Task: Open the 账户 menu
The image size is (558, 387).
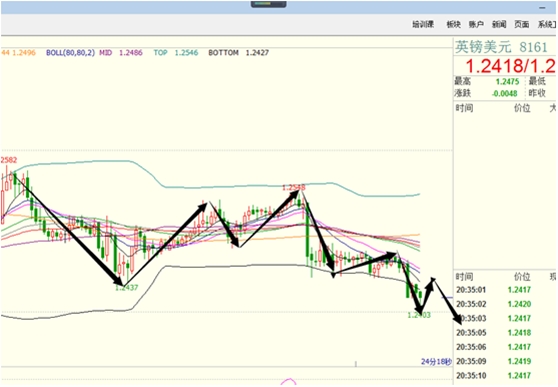Action: point(476,25)
